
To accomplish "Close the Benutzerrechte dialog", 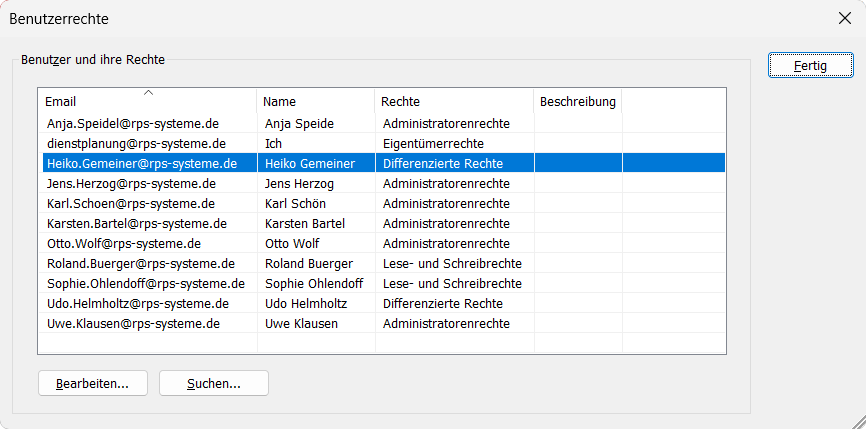I will coord(844,18).
